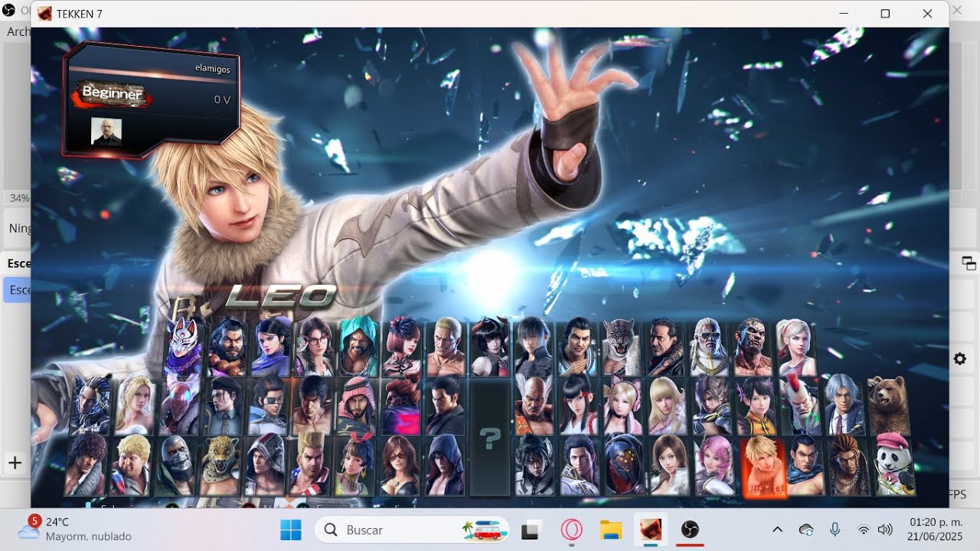Select Kuma the brown bear

pyautogui.click(x=890, y=406)
